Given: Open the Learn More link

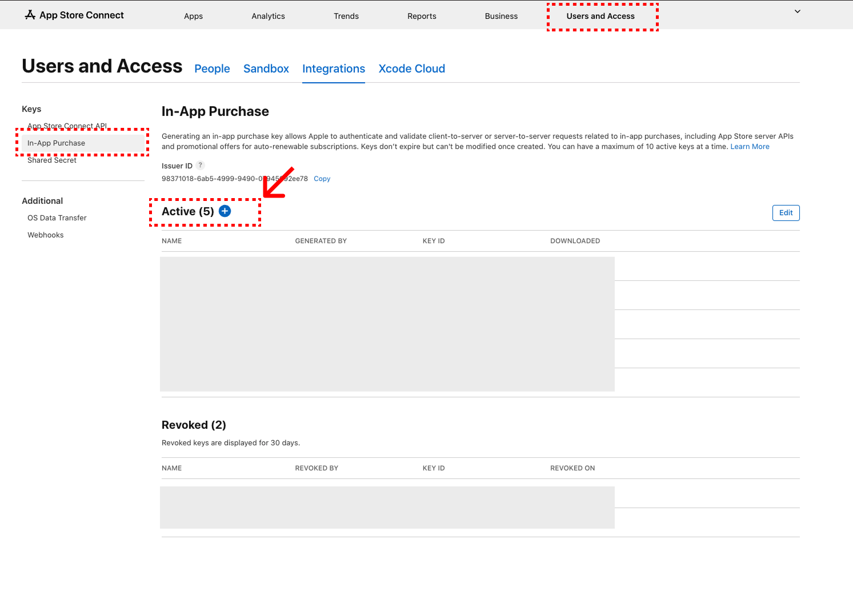Looking at the screenshot, I should click(x=750, y=147).
